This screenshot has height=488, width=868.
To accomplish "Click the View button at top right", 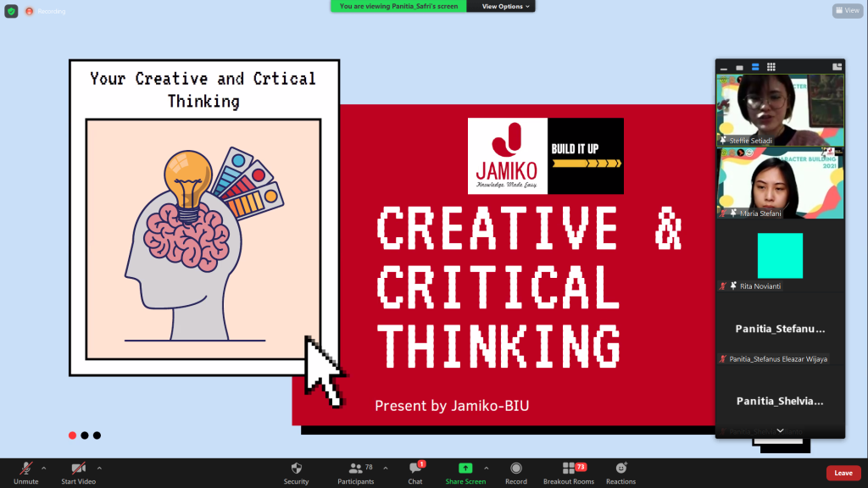I will (x=847, y=11).
